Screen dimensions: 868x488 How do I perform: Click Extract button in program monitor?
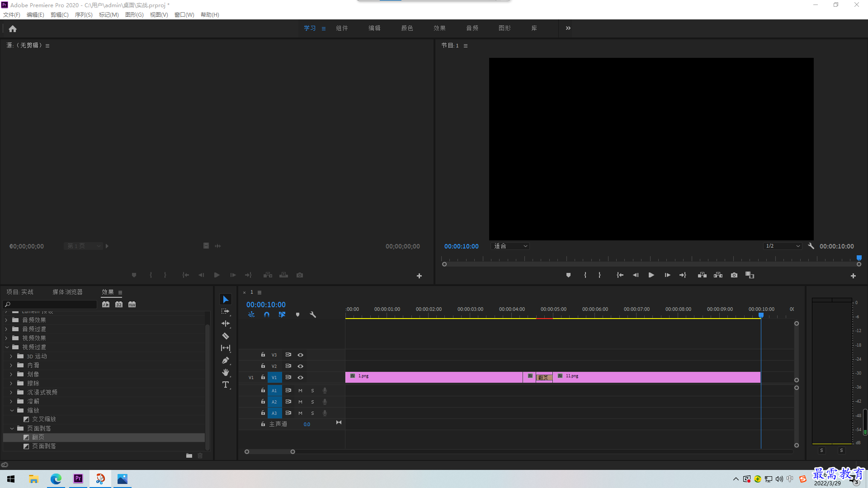pos(718,275)
